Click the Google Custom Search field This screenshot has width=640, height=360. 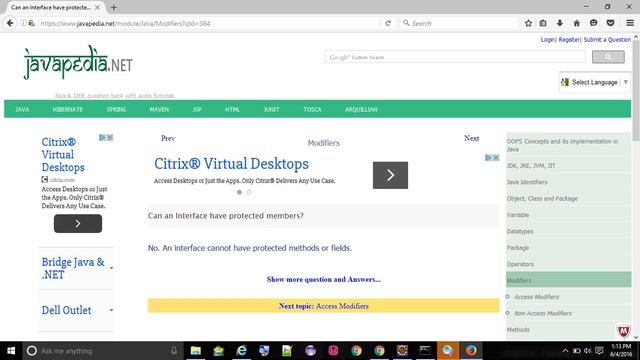coord(455,57)
